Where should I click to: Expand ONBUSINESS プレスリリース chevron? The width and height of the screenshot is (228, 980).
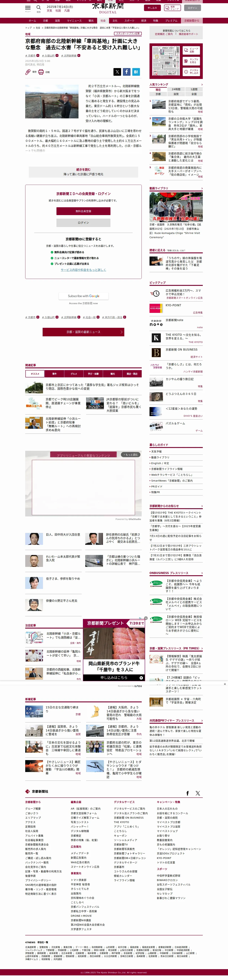pos(202,573)
